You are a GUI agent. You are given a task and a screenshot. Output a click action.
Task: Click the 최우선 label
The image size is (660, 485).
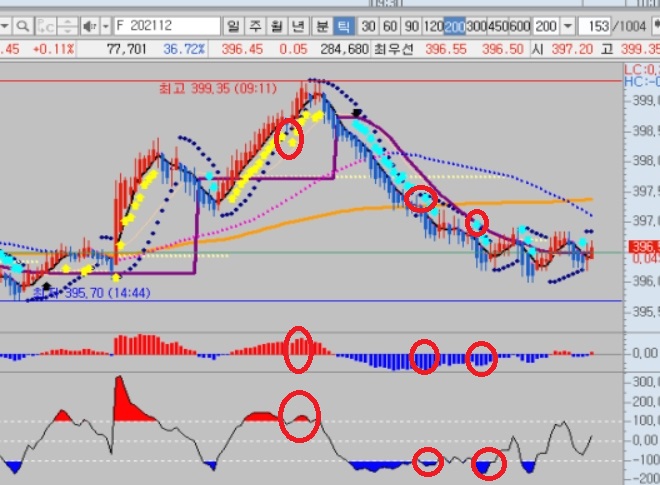click(393, 50)
